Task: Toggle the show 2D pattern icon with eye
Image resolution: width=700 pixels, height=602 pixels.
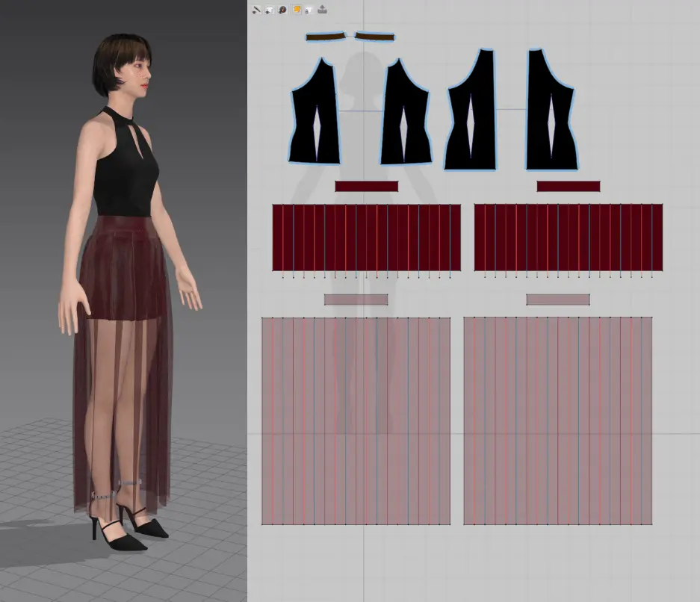Action: point(270,10)
